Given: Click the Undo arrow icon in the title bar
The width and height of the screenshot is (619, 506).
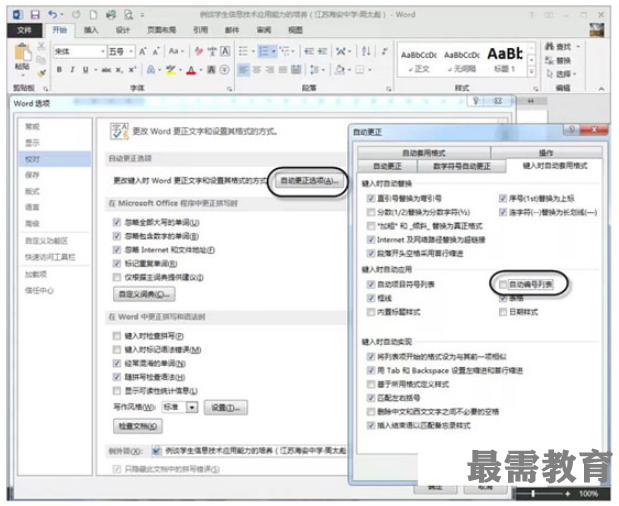Looking at the screenshot, I should coord(53,15).
